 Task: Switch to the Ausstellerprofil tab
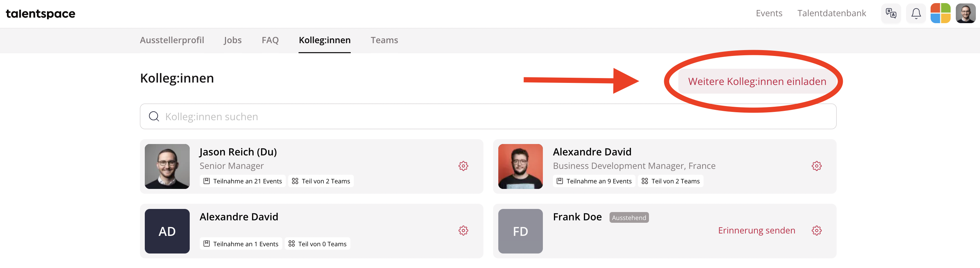[x=172, y=40]
